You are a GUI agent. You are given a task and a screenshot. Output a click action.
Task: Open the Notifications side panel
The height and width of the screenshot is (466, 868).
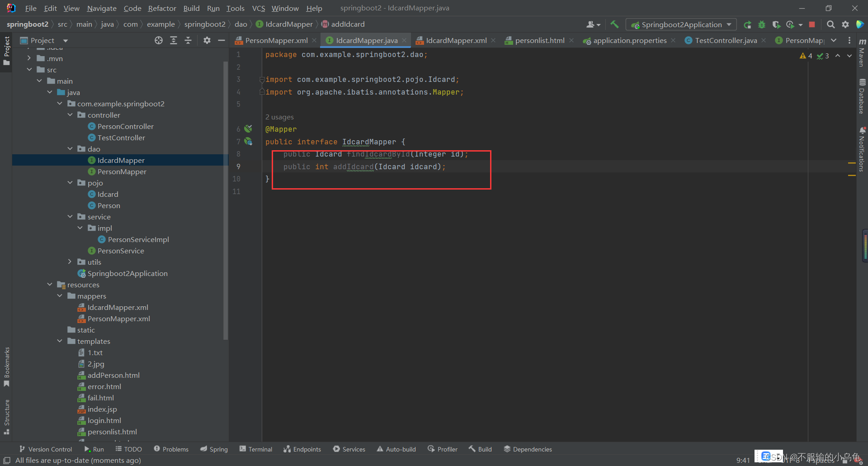(862, 149)
